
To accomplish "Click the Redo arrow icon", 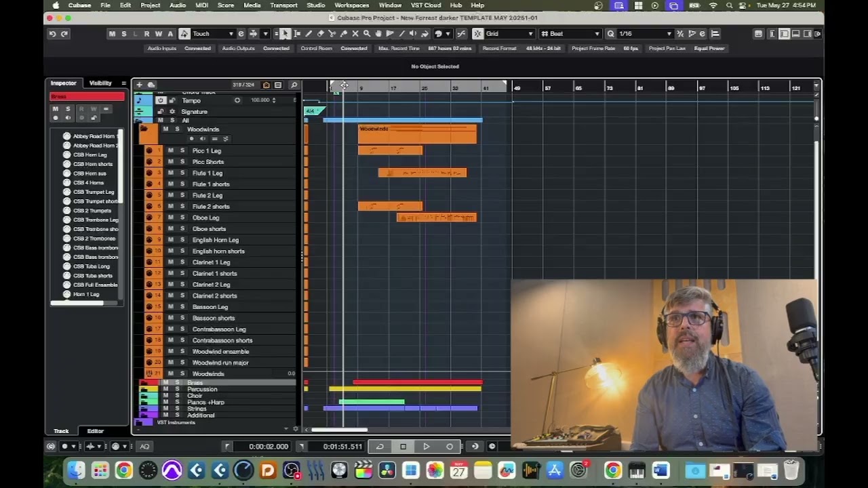I will coord(64,34).
